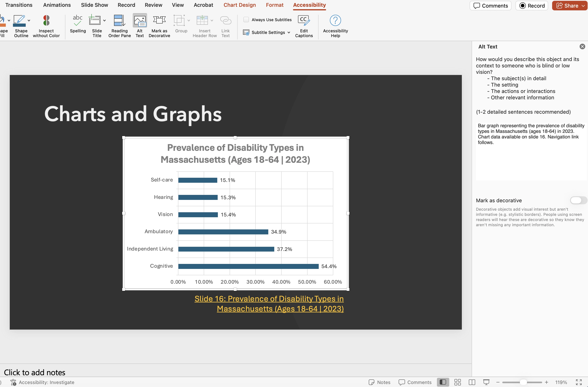
Task: Click into alt text description field
Action: pos(531,151)
